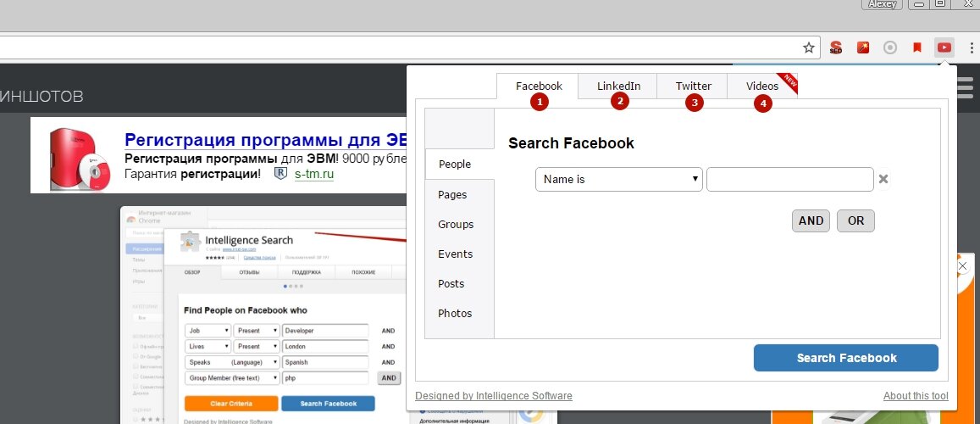Switch to the LinkedIn tab
Viewport: 980px width, 424px height.
point(618,86)
